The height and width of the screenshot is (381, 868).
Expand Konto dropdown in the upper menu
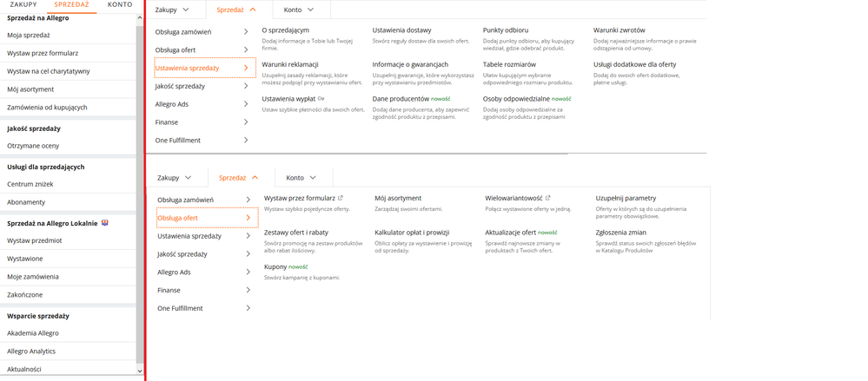point(299,10)
